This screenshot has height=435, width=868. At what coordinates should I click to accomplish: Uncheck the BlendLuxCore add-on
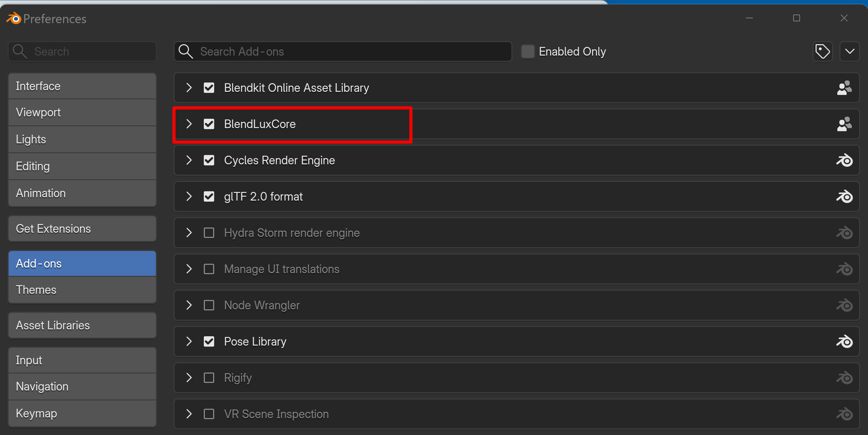point(209,124)
